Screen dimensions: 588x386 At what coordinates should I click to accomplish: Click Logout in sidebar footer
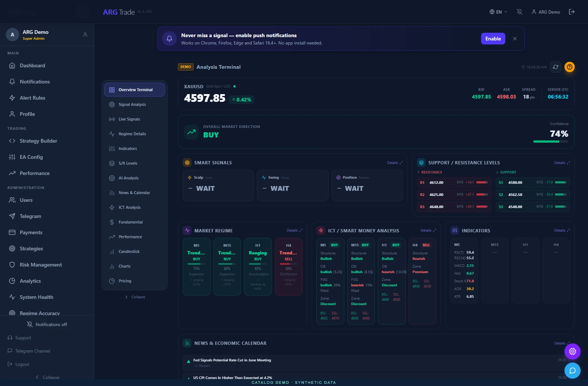pyautogui.click(x=18, y=364)
